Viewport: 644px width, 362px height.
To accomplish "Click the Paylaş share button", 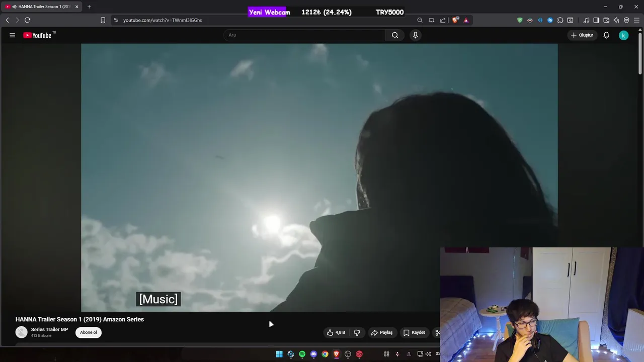I will 382,332.
